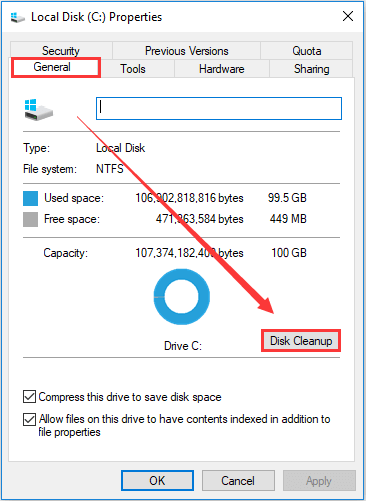Toggle Allow files to have contents indexed
366x501 pixels.
pyautogui.click(x=29, y=419)
